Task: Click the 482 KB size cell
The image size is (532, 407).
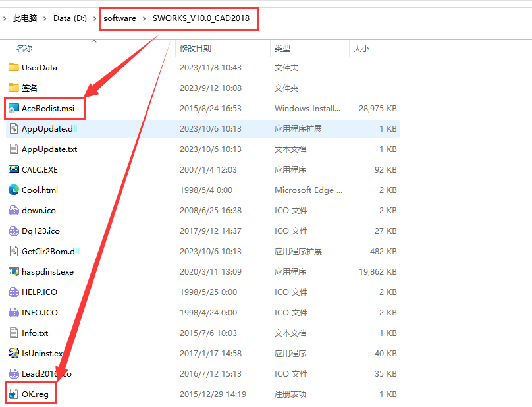Action: tap(383, 252)
